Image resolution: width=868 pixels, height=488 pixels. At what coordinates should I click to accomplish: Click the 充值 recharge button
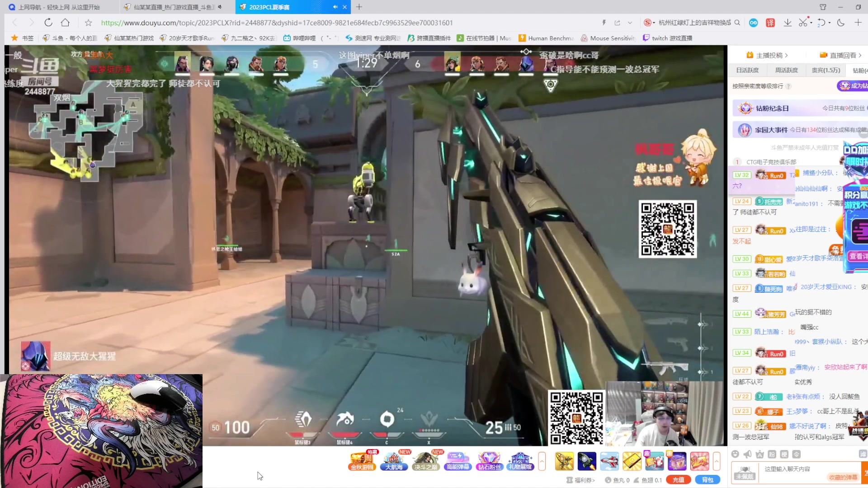(678, 480)
